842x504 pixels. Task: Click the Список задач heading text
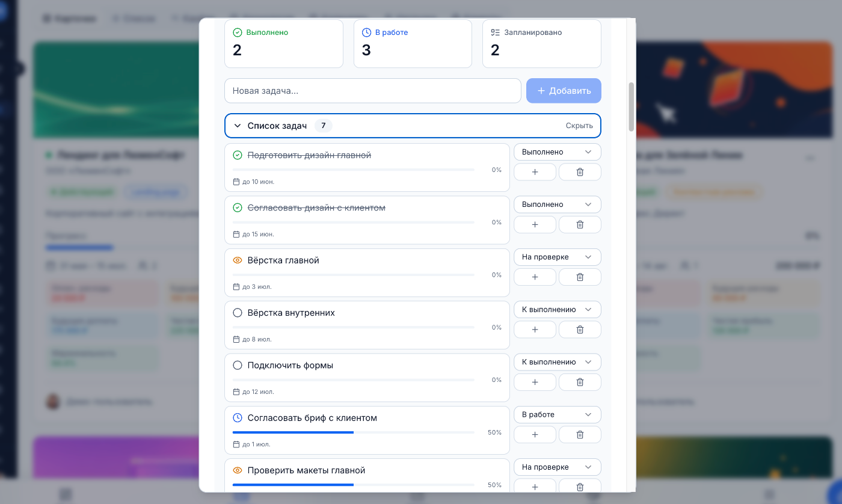point(277,126)
